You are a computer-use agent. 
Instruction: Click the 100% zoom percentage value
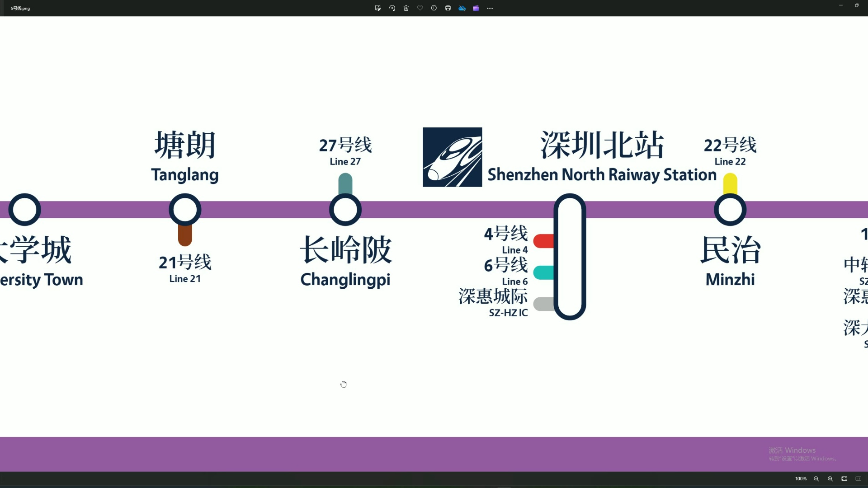(801, 479)
